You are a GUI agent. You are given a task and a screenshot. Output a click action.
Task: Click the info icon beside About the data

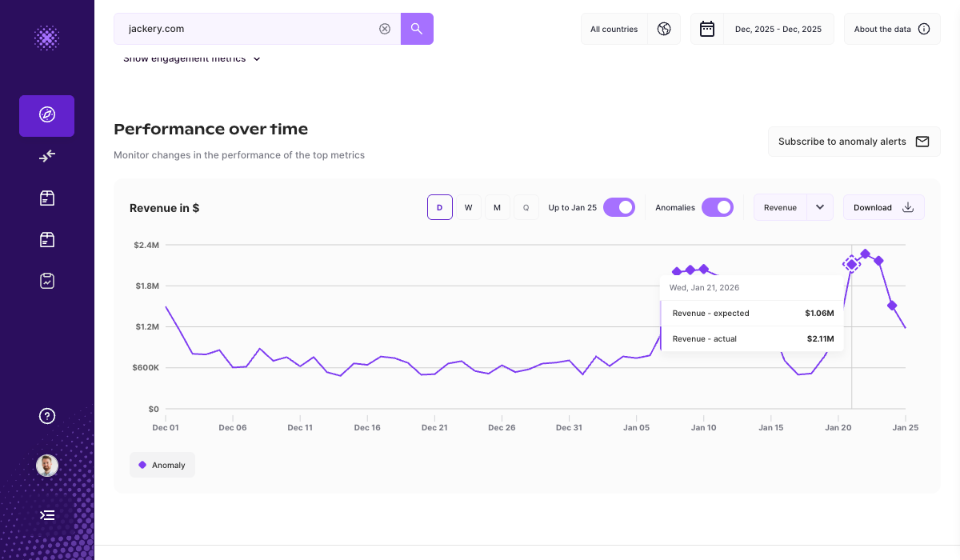(x=926, y=28)
